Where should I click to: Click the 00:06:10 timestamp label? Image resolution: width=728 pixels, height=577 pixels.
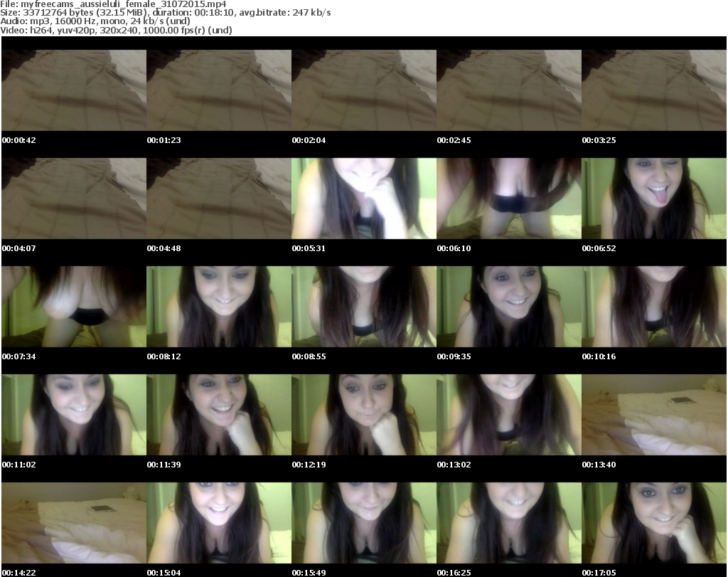(x=454, y=248)
